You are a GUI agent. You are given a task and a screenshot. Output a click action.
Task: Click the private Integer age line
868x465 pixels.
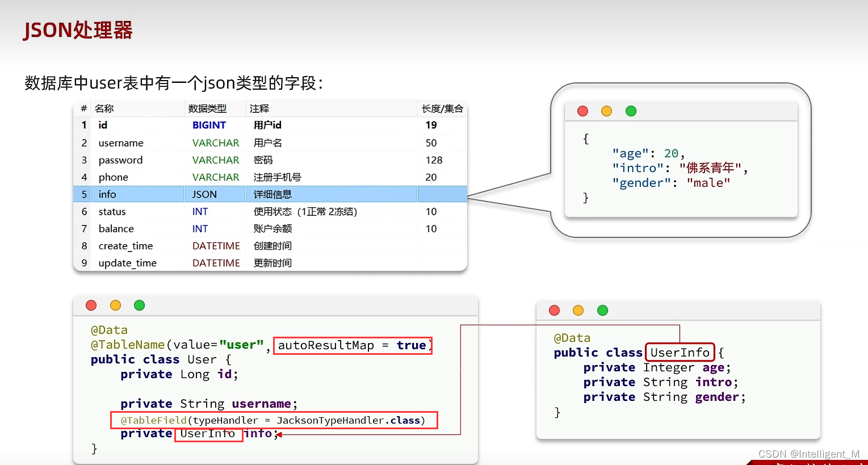point(657,367)
